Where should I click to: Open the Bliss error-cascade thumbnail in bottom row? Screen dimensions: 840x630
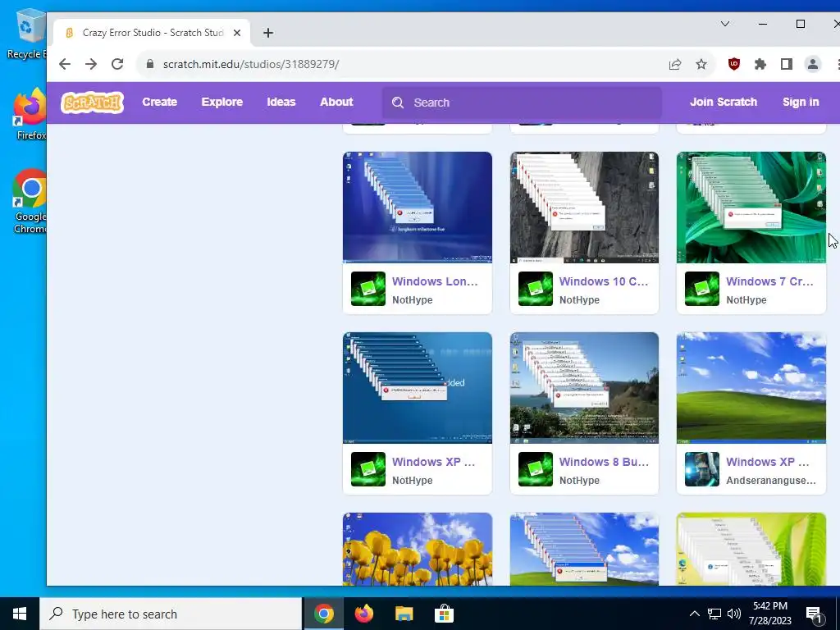[x=584, y=549]
